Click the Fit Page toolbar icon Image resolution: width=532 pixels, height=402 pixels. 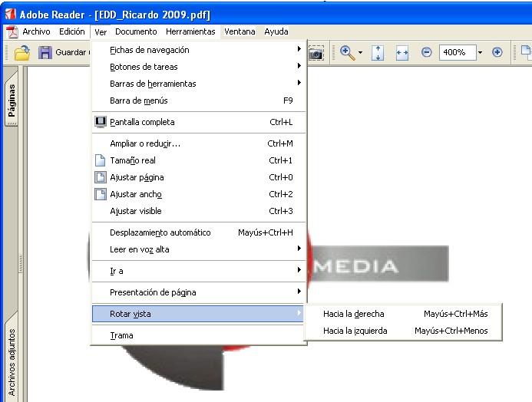pos(378,53)
